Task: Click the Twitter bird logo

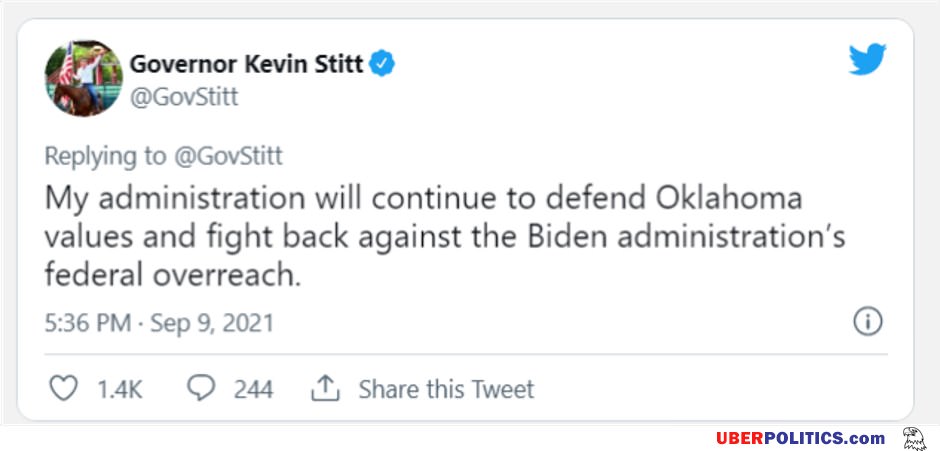Action: (x=867, y=61)
